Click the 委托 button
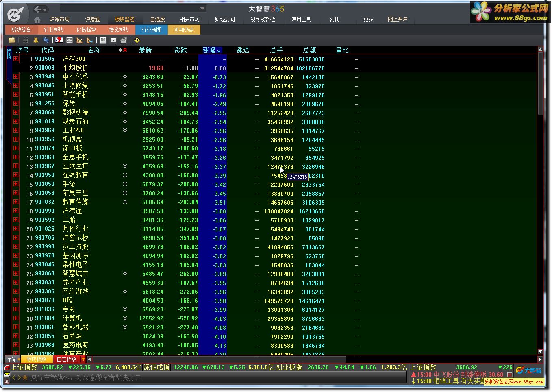The height and width of the screenshot is (392, 552). [x=334, y=19]
